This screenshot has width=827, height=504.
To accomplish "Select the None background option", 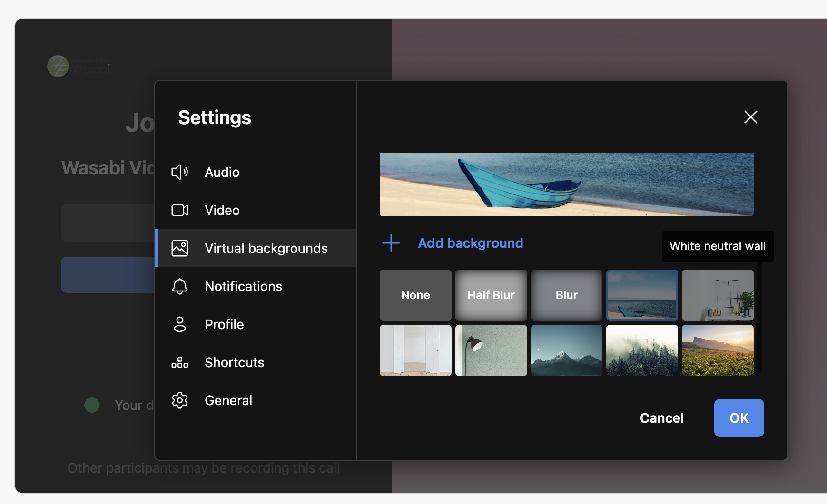I will click(x=415, y=295).
